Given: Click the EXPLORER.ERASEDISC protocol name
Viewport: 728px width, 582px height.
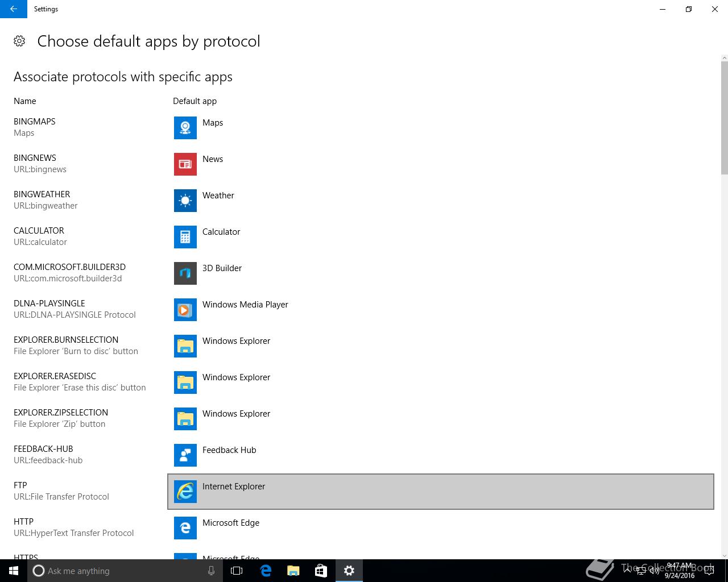Looking at the screenshot, I should point(55,376).
